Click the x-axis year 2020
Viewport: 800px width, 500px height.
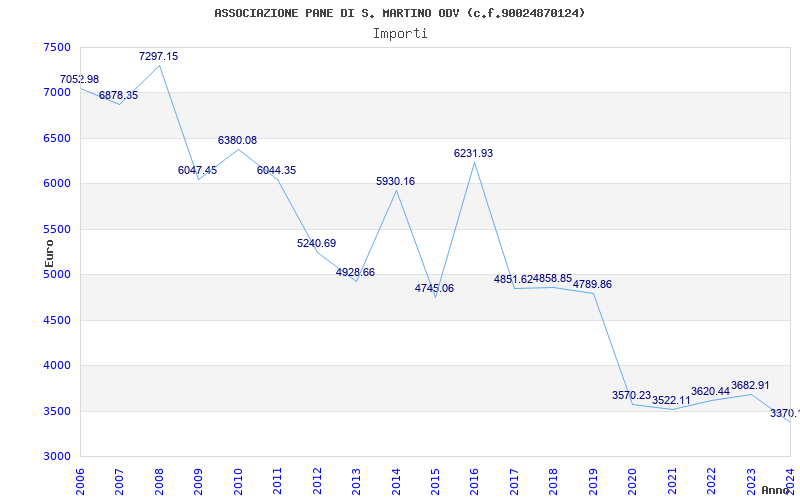pyautogui.click(x=633, y=481)
